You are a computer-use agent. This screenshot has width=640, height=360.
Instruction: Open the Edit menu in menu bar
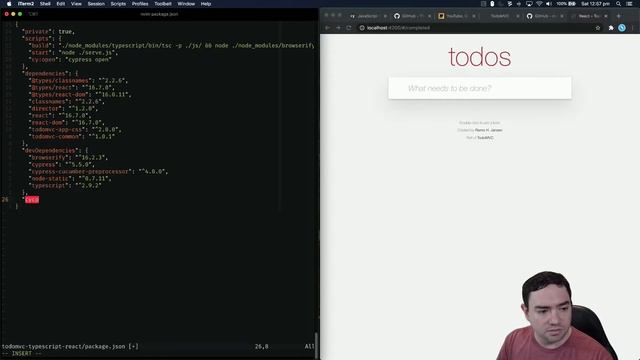60,4
